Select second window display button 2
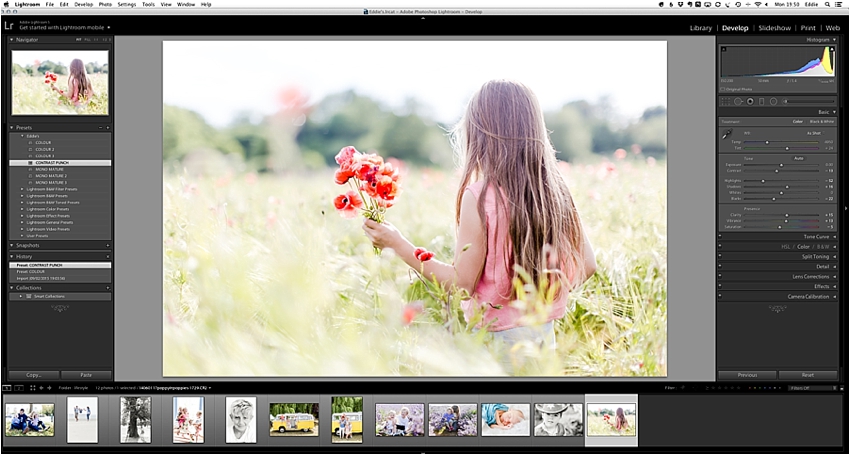This screenshot has width=850, height=455. pyautogui.click(x=19, y=388)
